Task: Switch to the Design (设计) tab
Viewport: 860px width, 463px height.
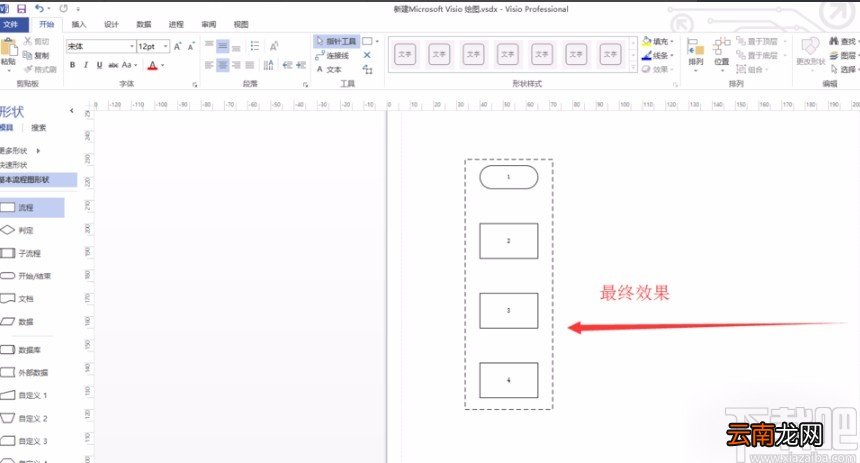Action: click(111, 24)
